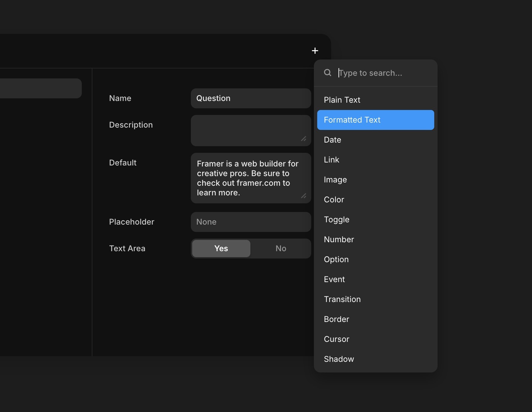Grab the Description field resize handle
The image size is (532, 412).
[x=304, y=139]
